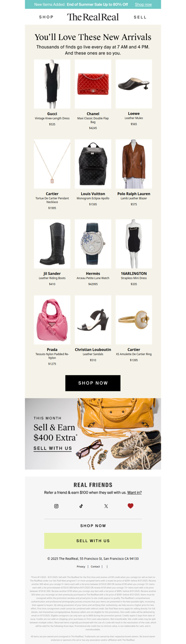
Task: Open the Instagram icon link
Action: click(x=56, y=506)
